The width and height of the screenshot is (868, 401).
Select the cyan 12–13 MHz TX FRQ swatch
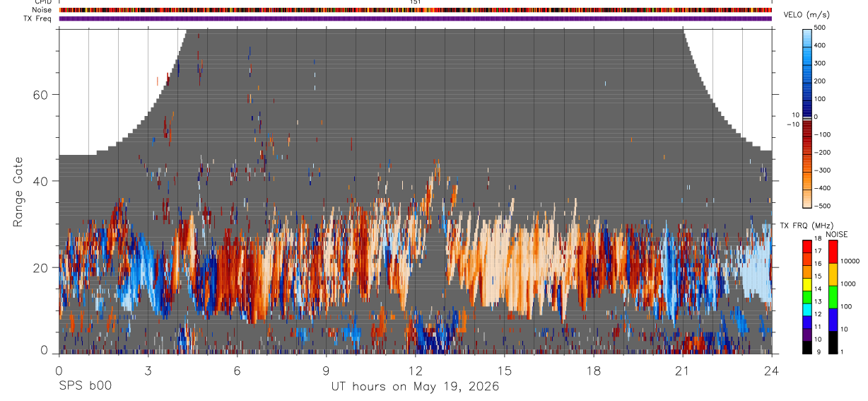807,309
